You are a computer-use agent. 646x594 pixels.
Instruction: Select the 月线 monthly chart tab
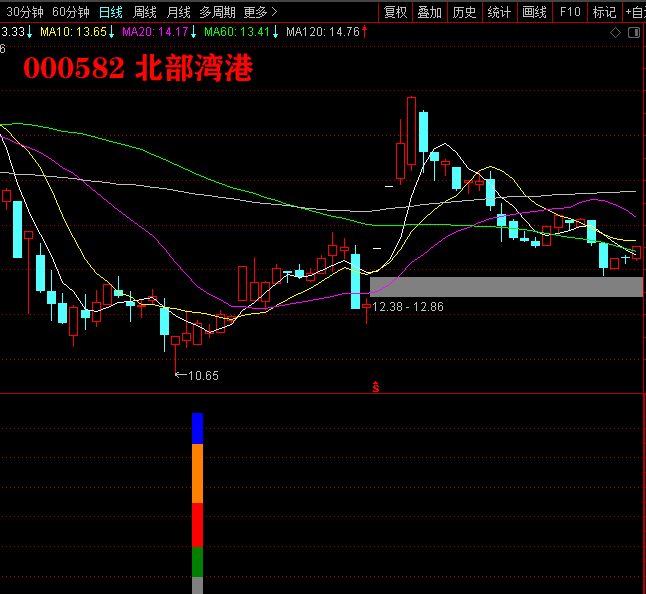coord(178,12)
